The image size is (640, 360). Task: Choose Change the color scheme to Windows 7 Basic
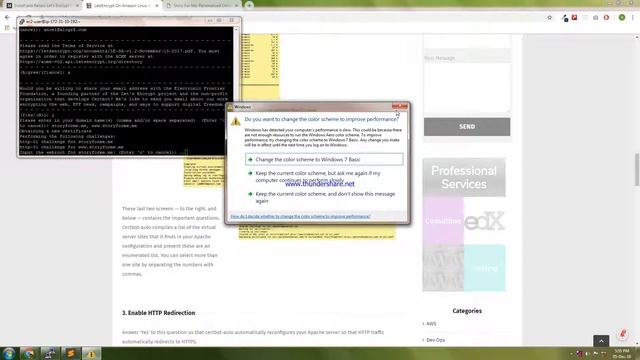(x=324, y=160)
